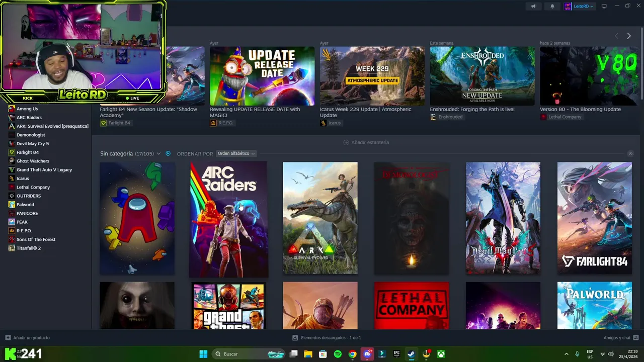Open the Steam announcements megaphone icon
The image size is (644, 362).
click(534, 7)
